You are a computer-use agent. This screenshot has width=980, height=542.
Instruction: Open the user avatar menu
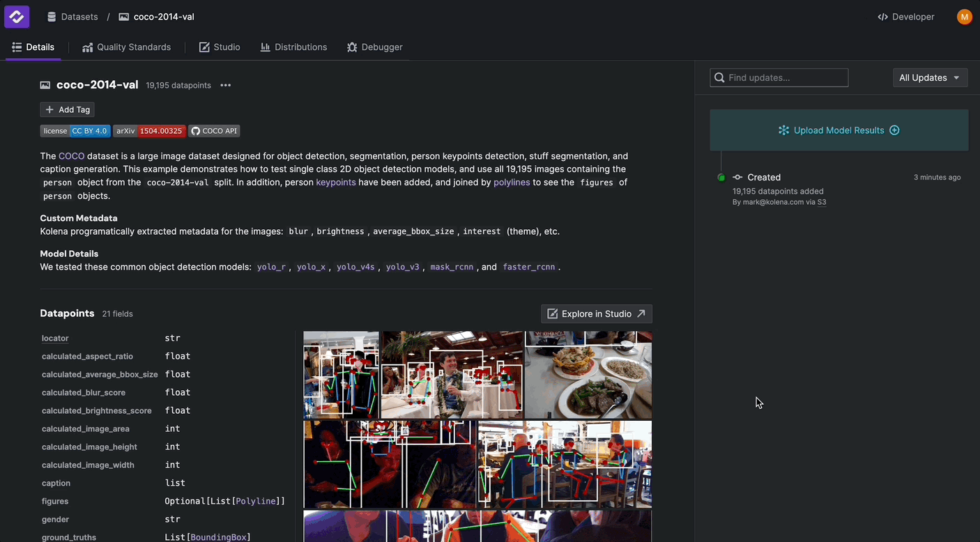[x=964, y=17]
